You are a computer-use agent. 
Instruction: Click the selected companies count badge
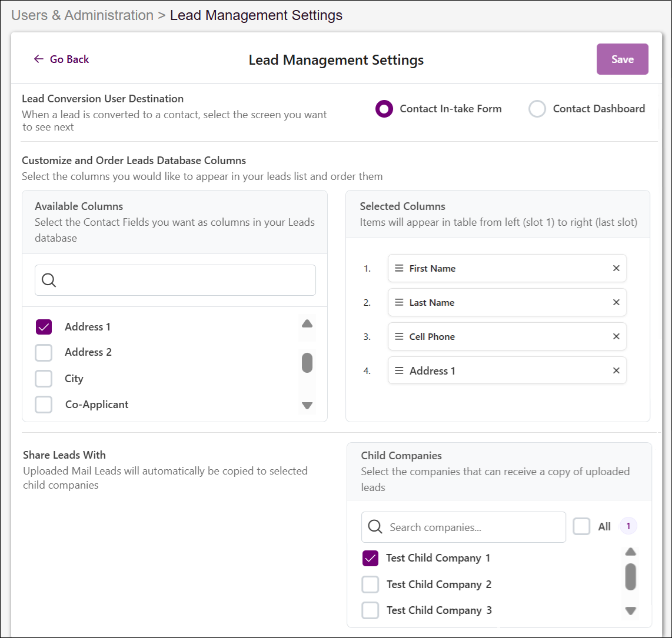tap(628, 526)
